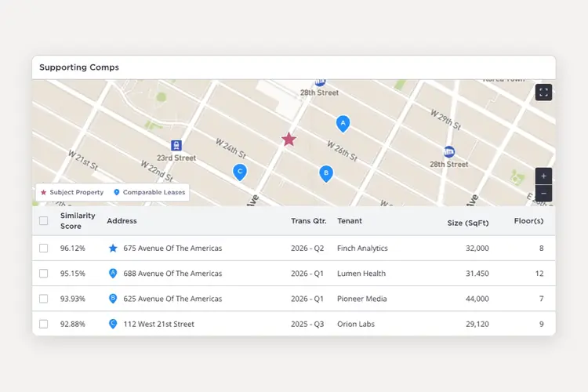Click the Supporting Comps panel title
Viewport: 588px width, 392px height.
click(x=79, y=67)
